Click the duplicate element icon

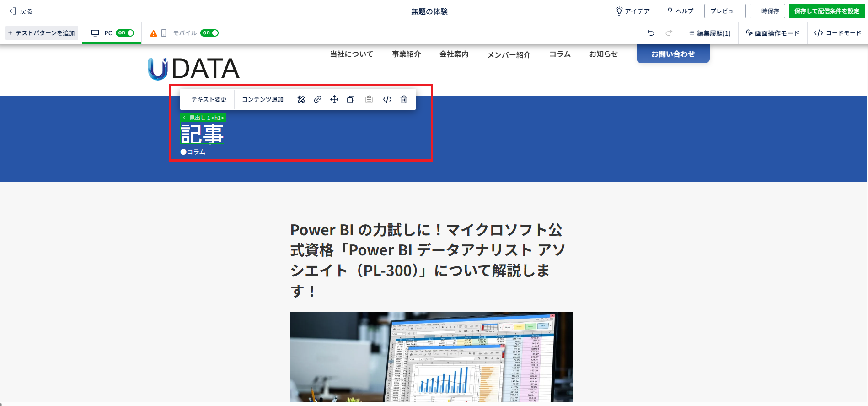point(351,99)
